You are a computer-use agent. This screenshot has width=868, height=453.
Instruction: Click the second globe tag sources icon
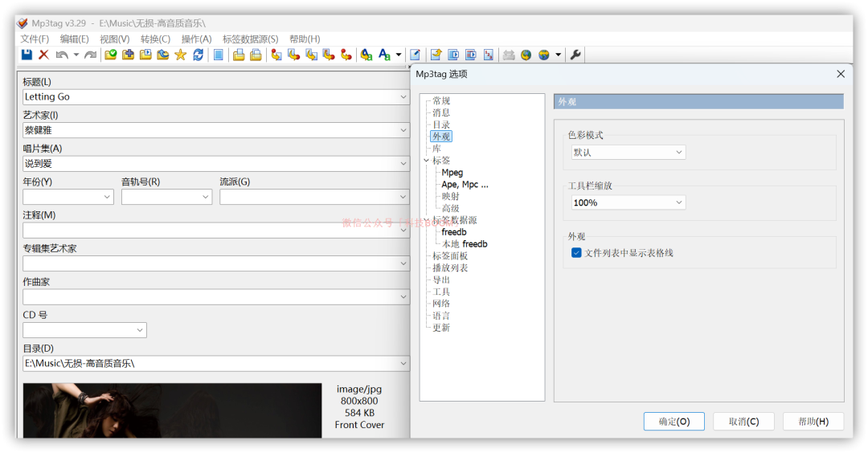pyautogui.click(x=544, y=54)
